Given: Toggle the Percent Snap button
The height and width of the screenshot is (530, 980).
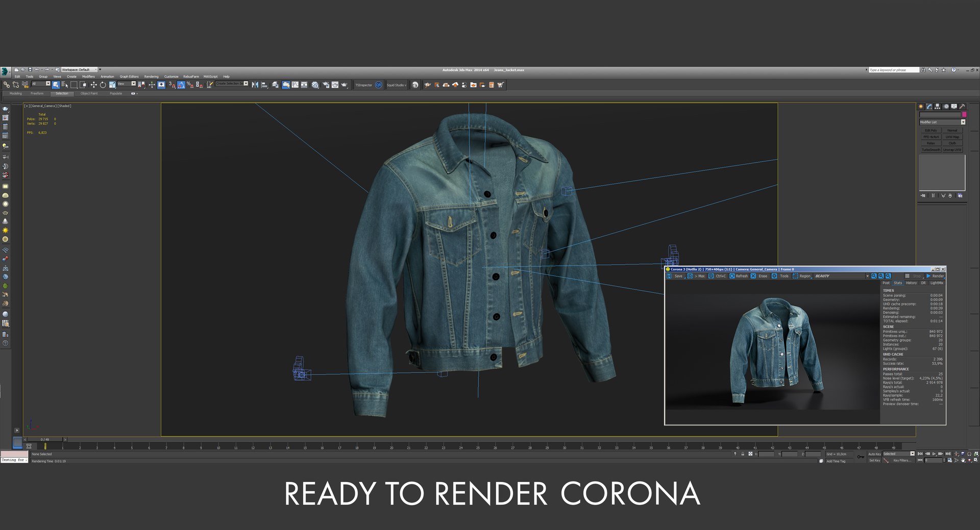Looking at the screenshot, I should [190, 85].
